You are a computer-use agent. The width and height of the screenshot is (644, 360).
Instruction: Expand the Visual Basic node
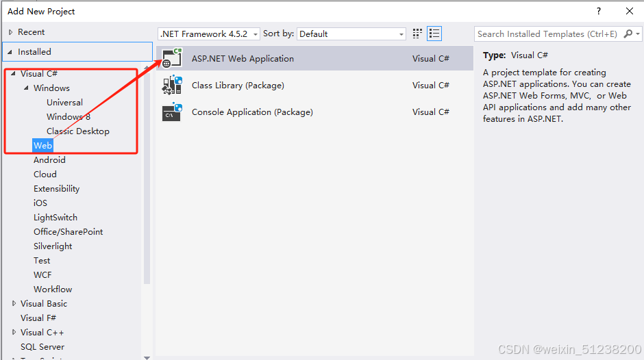(x=14, y=303)
